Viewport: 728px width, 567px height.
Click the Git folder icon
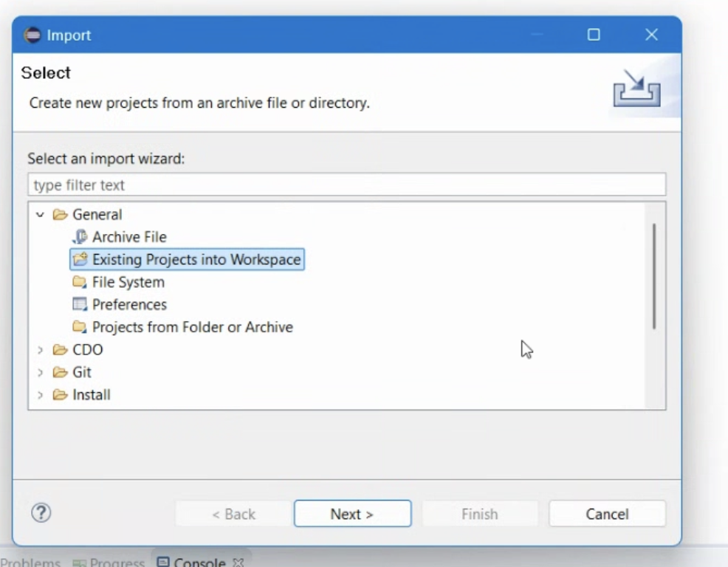(60, 372)
